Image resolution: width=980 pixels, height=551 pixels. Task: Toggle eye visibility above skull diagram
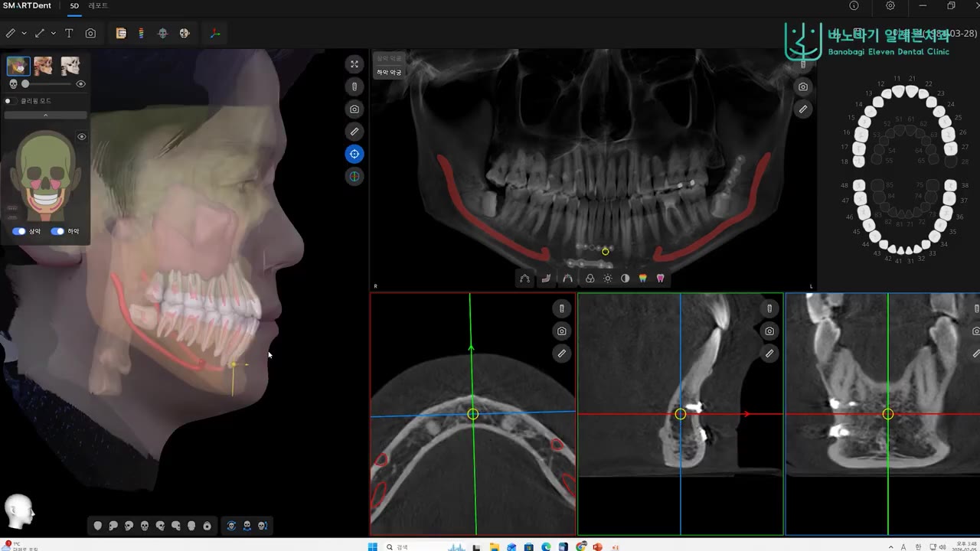[82, 137]
